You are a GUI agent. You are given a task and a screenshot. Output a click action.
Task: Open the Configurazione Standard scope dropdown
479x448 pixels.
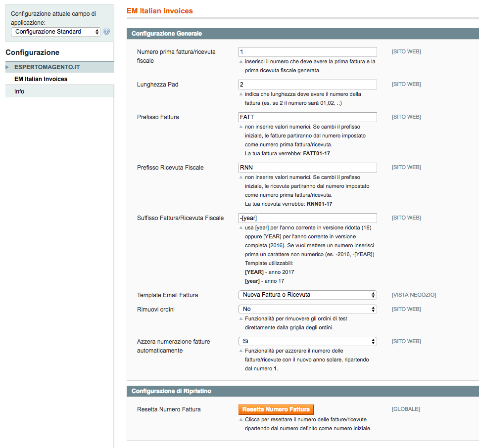click(x=56, y=32)
